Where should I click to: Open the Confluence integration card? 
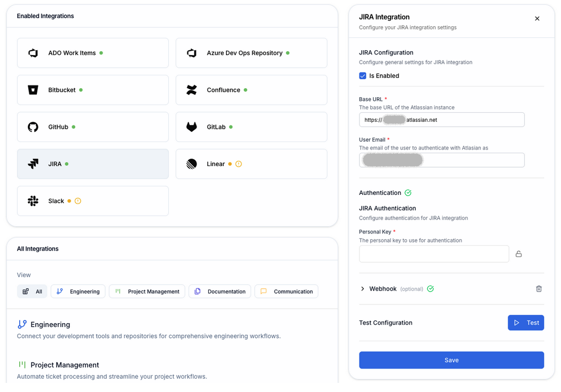(x=251, y=90)
